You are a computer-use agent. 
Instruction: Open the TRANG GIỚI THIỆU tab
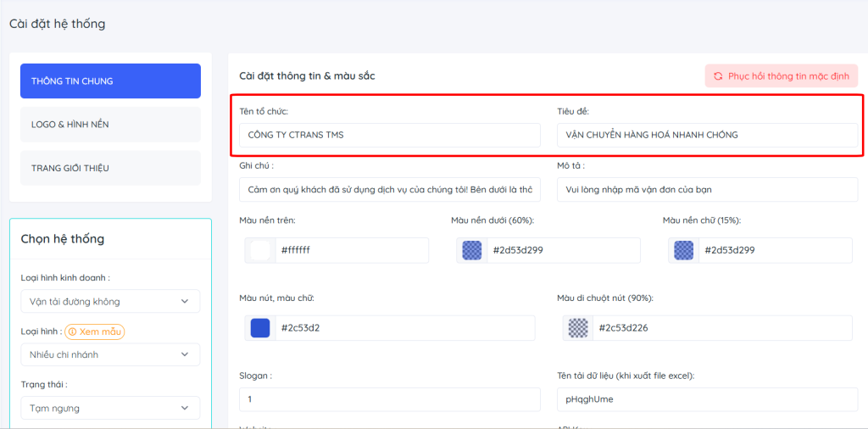tap(110, 168)
